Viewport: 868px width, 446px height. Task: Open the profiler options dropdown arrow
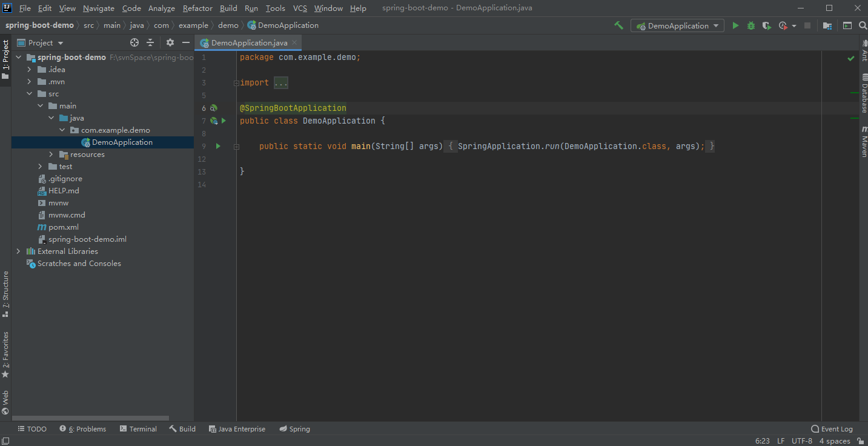(794, 26)
